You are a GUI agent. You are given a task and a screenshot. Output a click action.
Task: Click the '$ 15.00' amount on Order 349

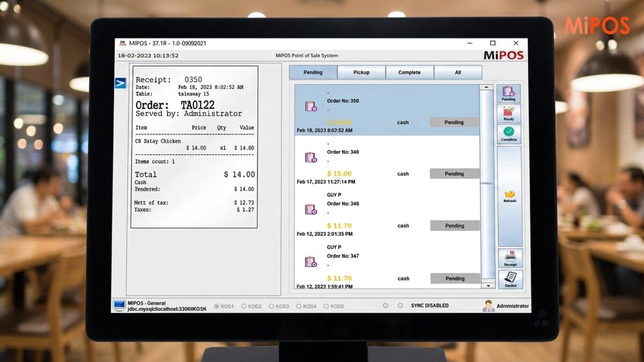tap(339, 174)
